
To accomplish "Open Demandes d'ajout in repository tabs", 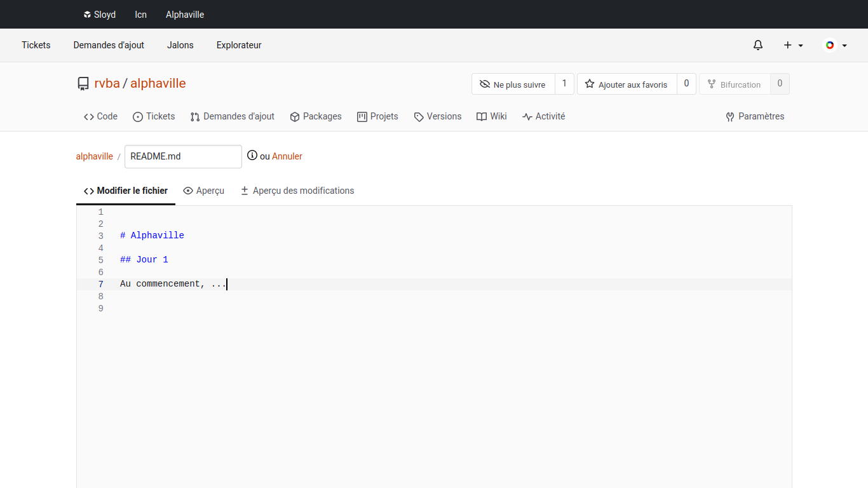I will coord(233,116).
